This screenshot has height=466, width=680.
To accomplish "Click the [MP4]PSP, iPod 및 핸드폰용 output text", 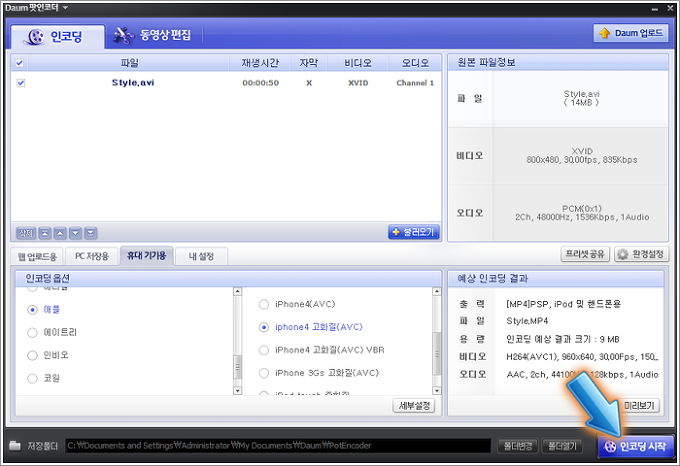I will 563,304.
